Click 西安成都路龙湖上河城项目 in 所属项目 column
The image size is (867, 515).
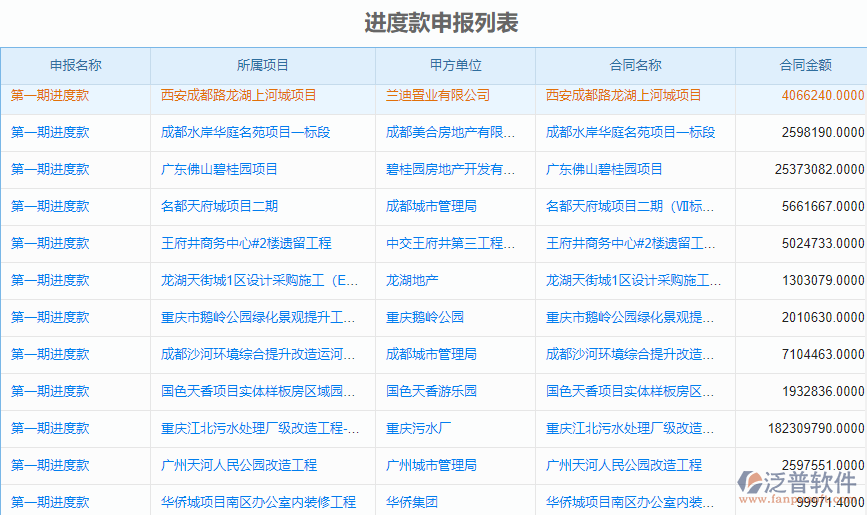pos(238,95)
